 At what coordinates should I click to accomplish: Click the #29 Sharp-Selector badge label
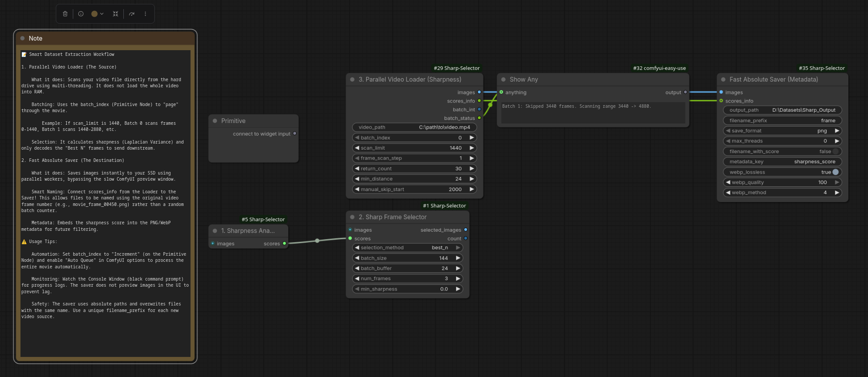(456, 68)
